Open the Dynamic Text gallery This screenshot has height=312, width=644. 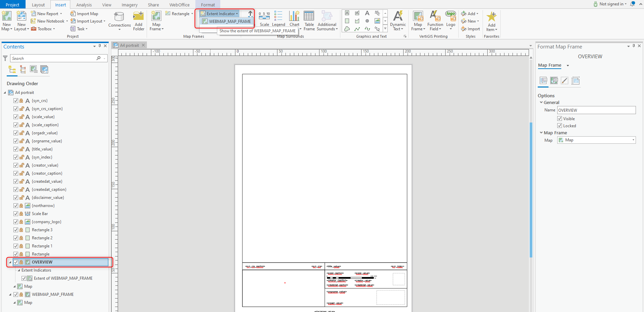pos(398,21)
